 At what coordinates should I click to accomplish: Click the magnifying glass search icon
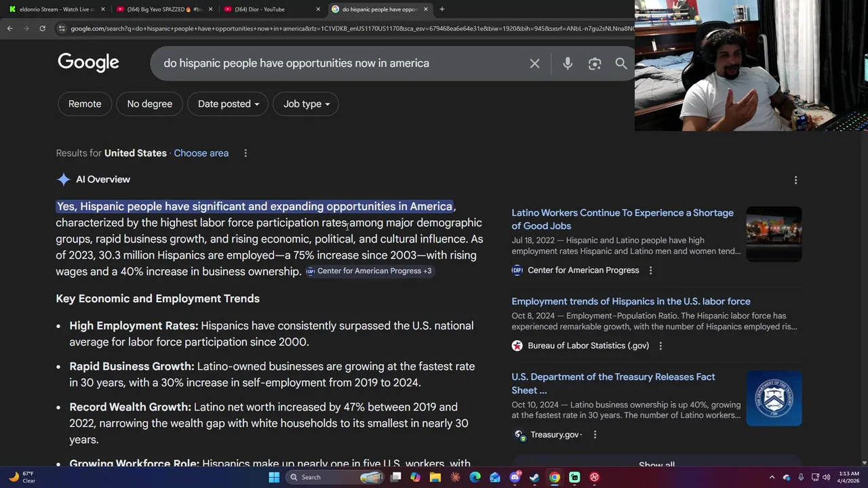(x=621, y=64)
